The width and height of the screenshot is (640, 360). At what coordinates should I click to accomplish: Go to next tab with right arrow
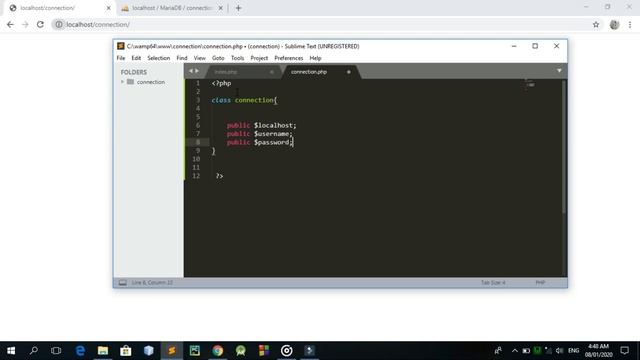coord(197,71)
